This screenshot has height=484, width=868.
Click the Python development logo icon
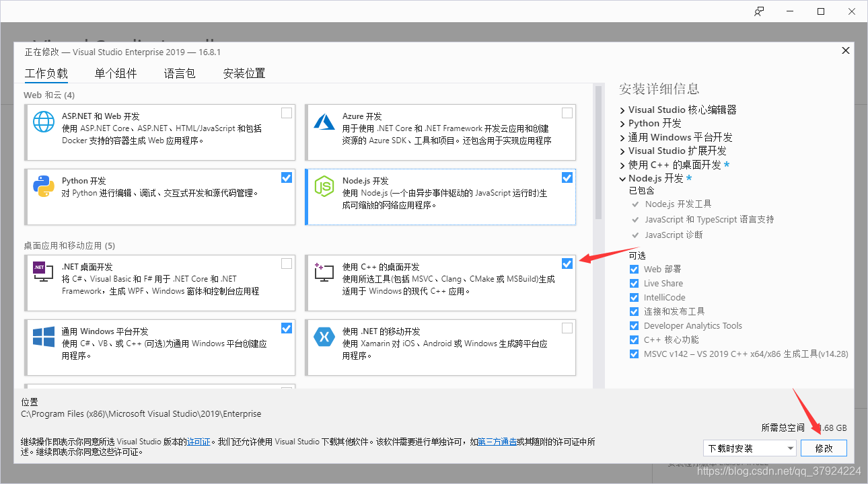coord(44,186)
